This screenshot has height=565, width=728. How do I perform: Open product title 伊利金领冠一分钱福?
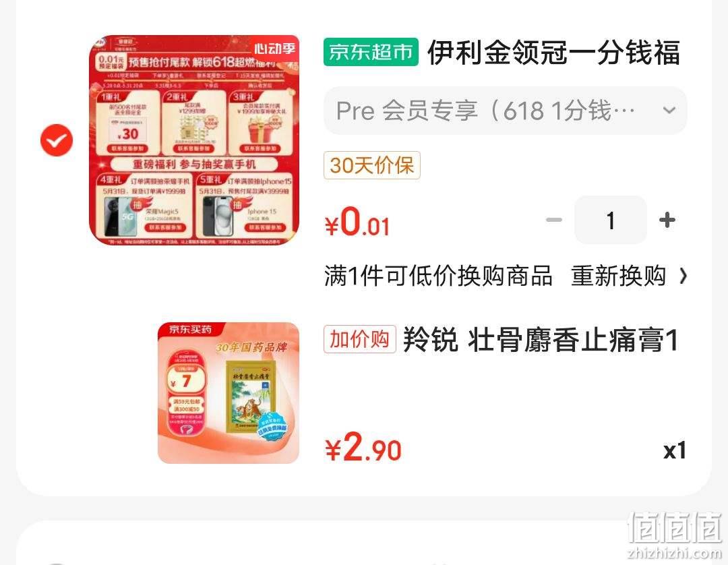(554, 52)
